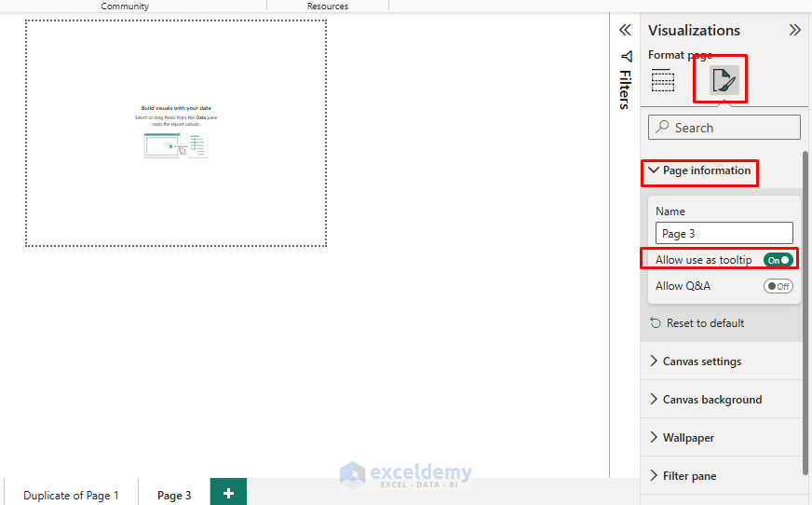The width and height of the screenshot is (812, 505).
Task: Open the Build visual icon
Action: coord(663,80)
